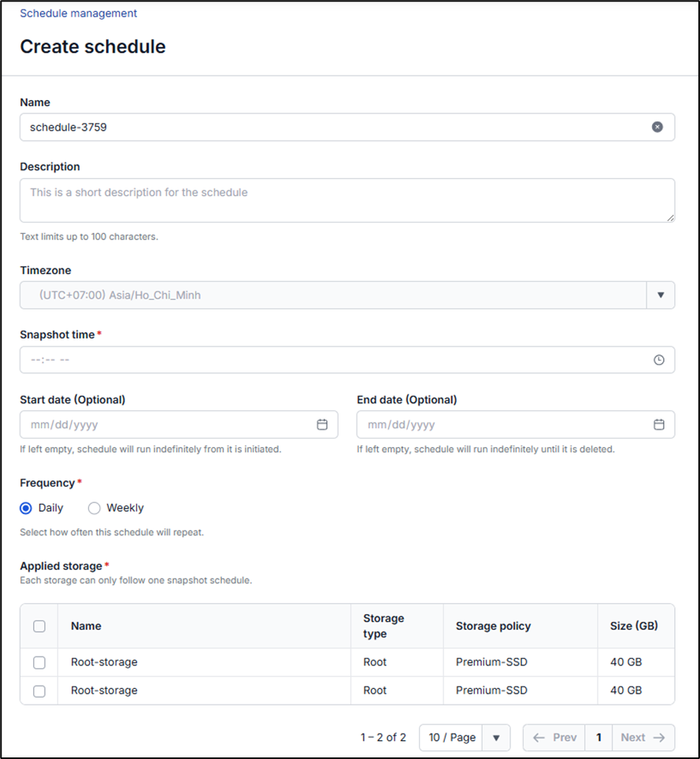Tick the first Root-storage row checkbox

39,662
